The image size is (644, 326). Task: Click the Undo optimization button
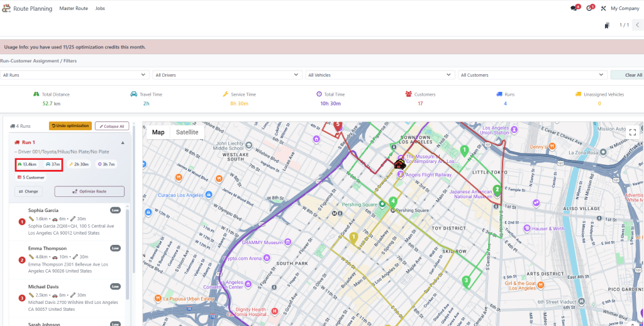tap(70, 126)
